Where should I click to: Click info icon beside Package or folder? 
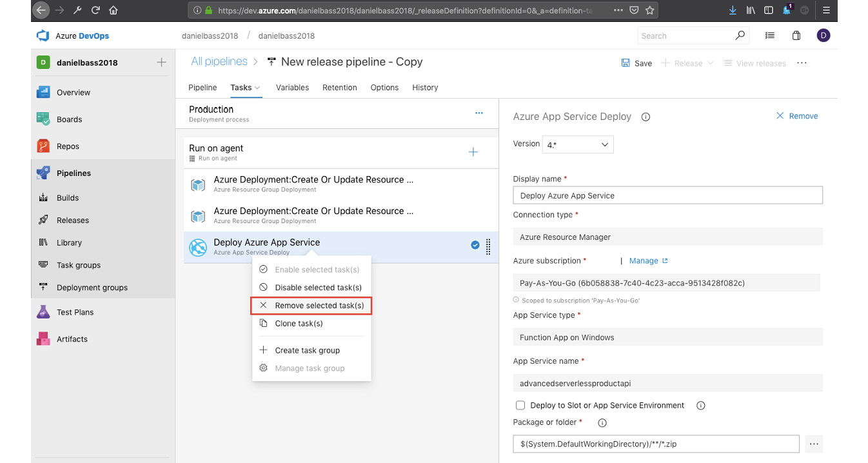point(602,423)
